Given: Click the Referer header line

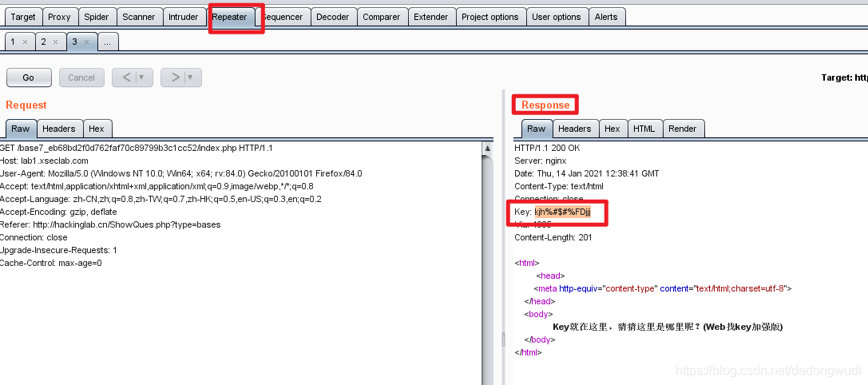Looking at the screenshot, I should [110, 224].
